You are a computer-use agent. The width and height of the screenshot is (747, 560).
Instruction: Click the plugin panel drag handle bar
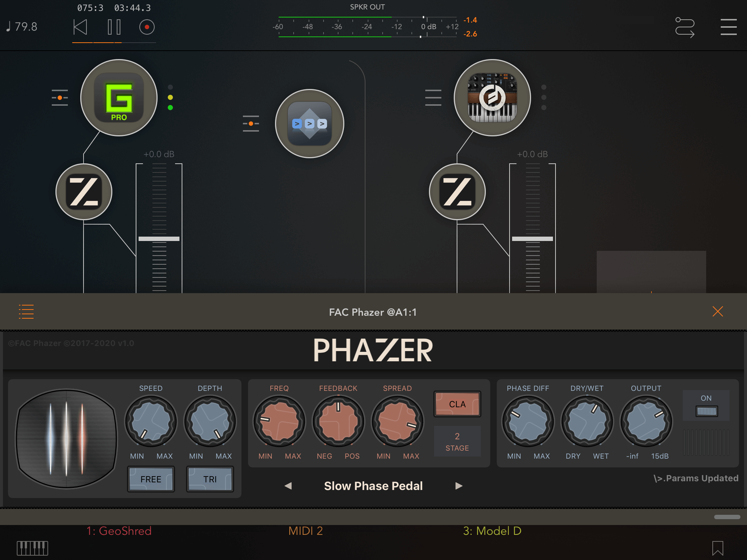pos(727,517)
